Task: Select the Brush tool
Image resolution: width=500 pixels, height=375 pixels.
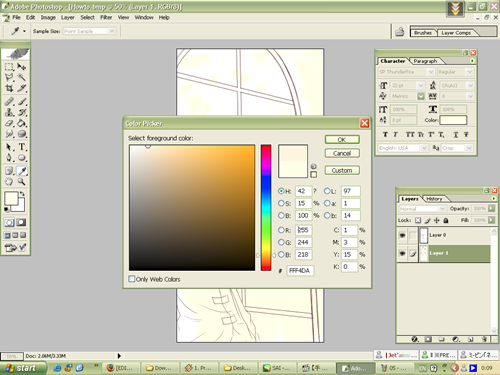Action: (22, 101)
